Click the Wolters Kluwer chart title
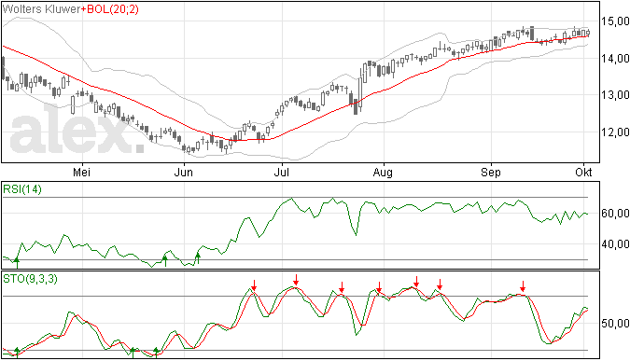Image resolution: width=644 pixels, height=361 pixels. [41, 9]
